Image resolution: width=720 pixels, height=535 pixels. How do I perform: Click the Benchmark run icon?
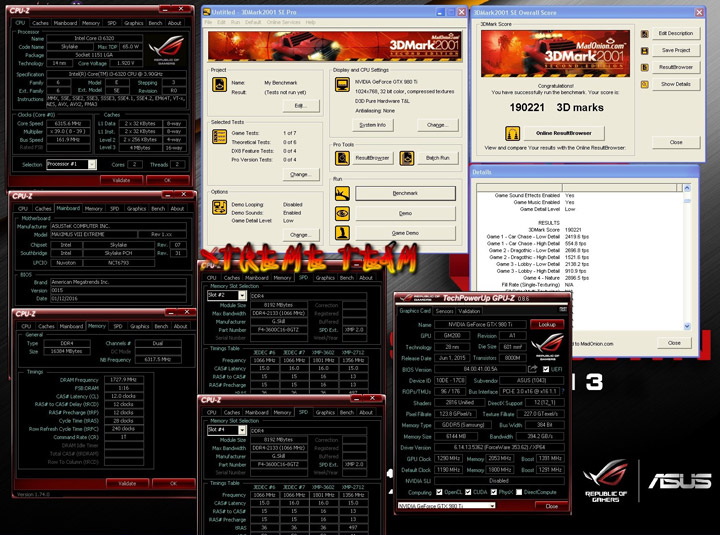click(x=342, y=193)
